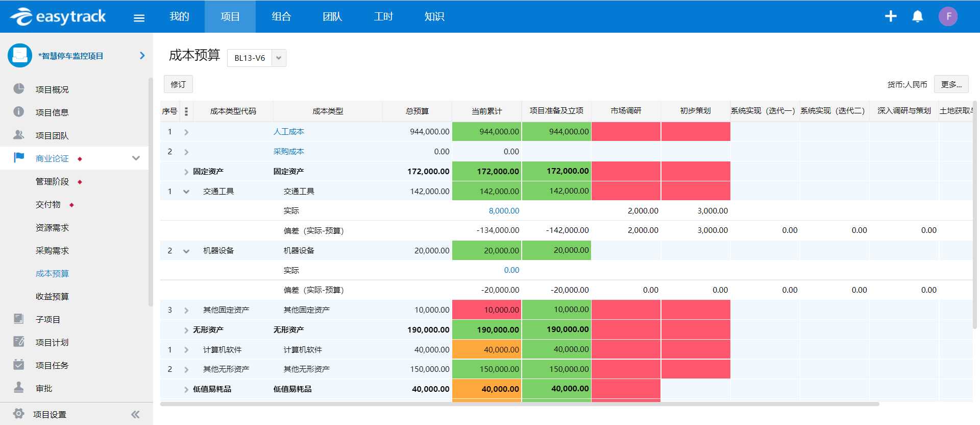This screenshot has height=425, width=980.
Task: Click the plus add icon
Action: [x=891, y=16]
